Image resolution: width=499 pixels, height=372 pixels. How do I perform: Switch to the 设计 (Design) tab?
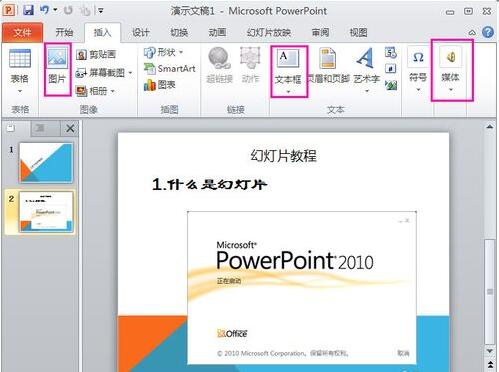(140, 32)
